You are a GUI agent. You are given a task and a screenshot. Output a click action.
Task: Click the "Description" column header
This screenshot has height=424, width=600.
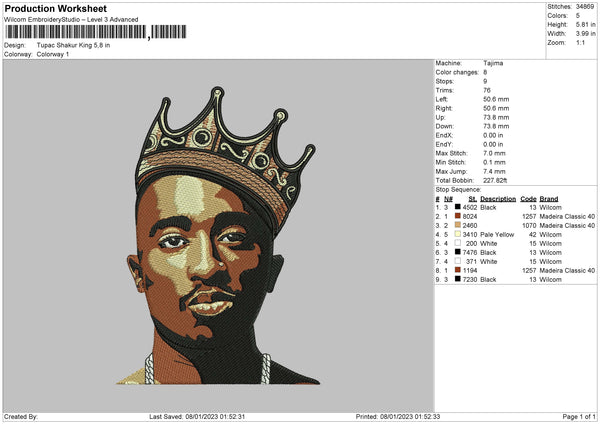click(x=498, y=199)
